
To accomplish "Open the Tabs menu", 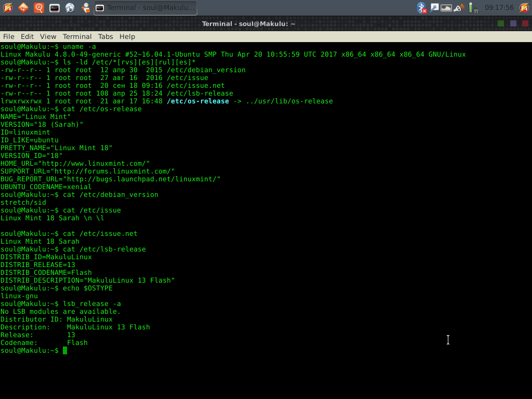I will [105, 36].
